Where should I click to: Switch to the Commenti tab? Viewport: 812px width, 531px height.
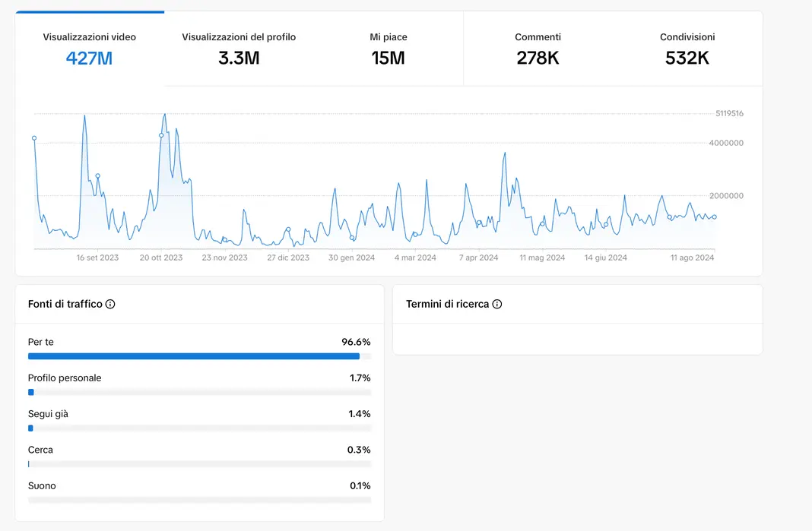tap(538, 49)
